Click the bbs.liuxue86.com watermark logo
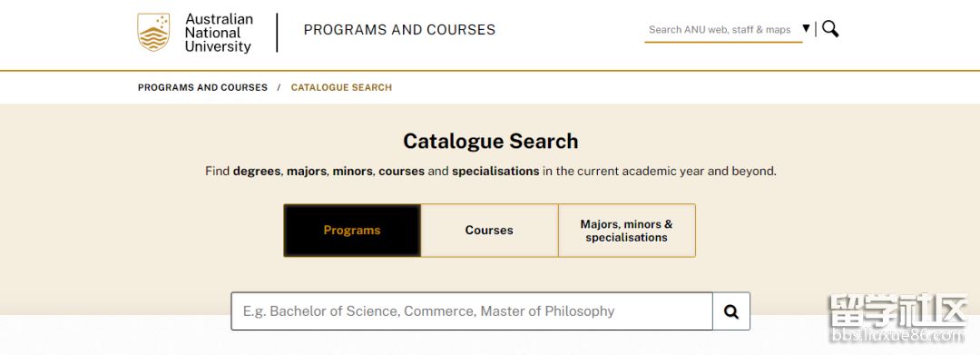Viewport: 980px width, 355px height. (898, 319)
